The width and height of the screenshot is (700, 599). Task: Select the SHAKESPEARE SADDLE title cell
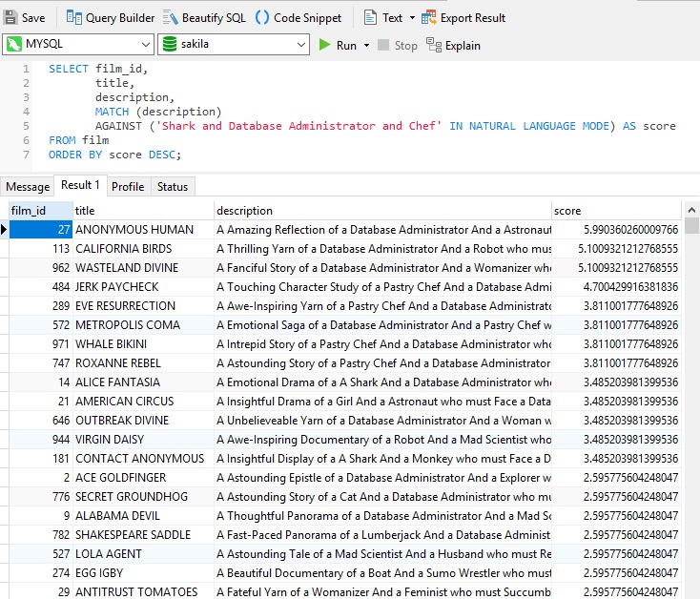(143, 535)
